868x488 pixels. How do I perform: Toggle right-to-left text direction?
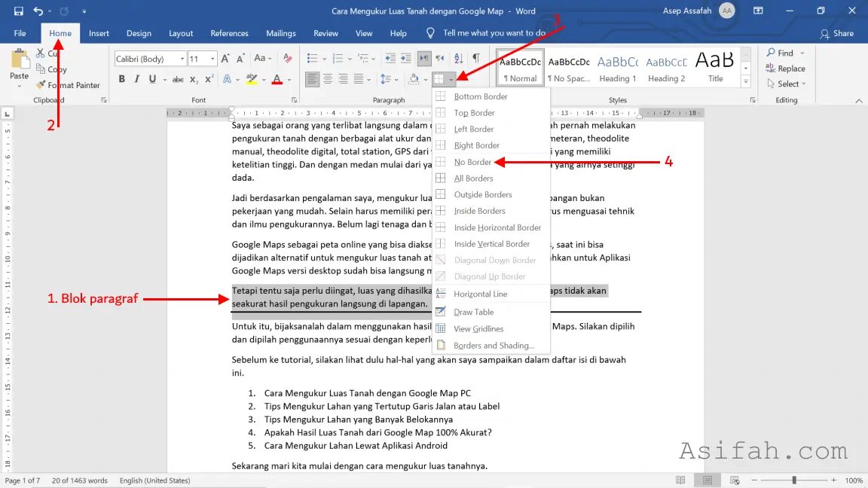click(440, 59)
